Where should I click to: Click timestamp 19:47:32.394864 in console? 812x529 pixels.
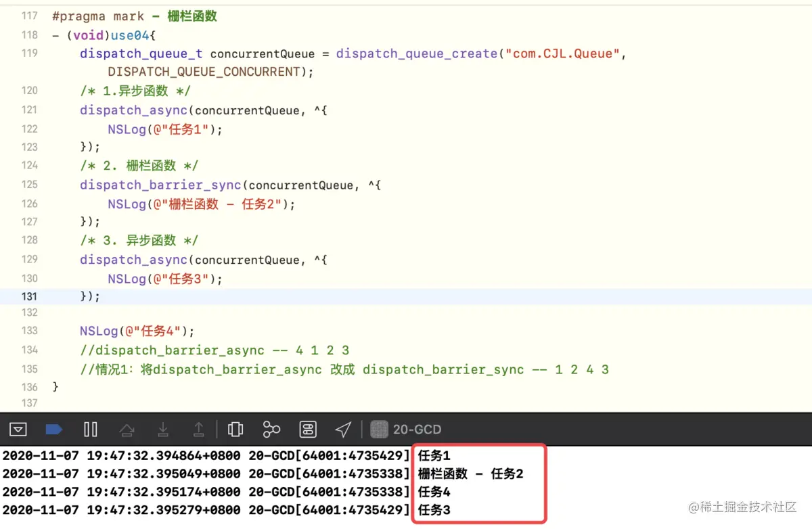142,456
